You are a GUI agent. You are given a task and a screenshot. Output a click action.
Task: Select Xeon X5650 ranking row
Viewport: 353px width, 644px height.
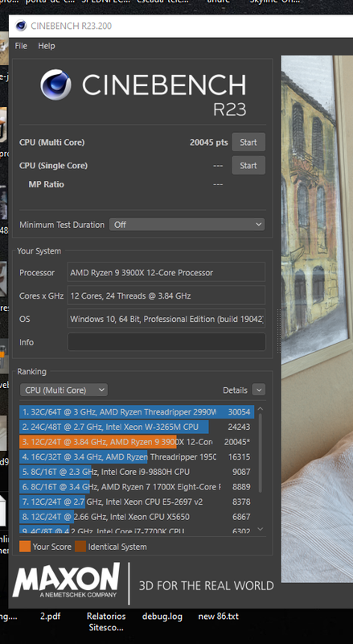coord(136,517)
